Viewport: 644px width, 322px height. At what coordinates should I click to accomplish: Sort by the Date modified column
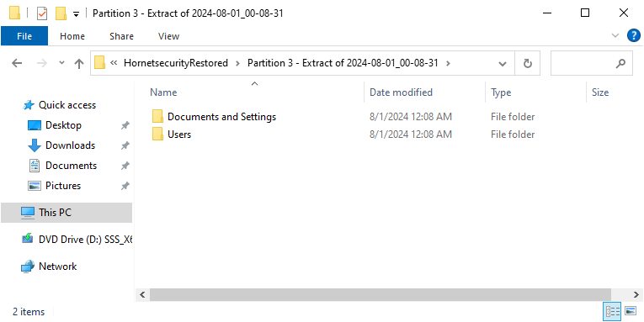pos(401,92)
